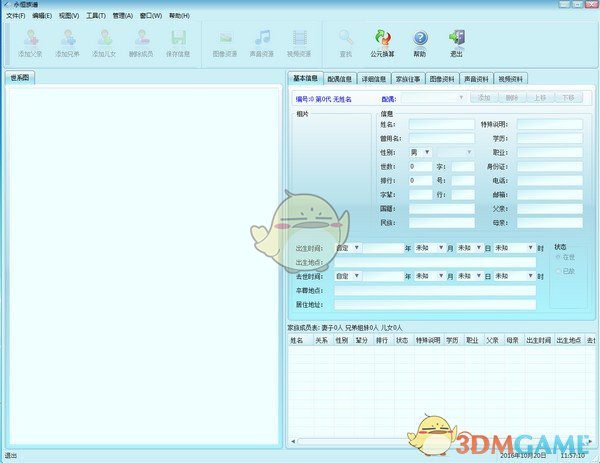Viewport: 600px width, 463px height.
Task: Click the 出生时间 column header in member table
Action: (x=539, y=340)
